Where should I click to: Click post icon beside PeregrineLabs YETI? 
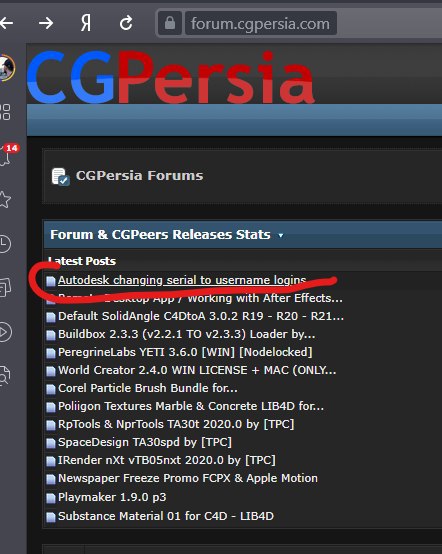pos(51,353)
